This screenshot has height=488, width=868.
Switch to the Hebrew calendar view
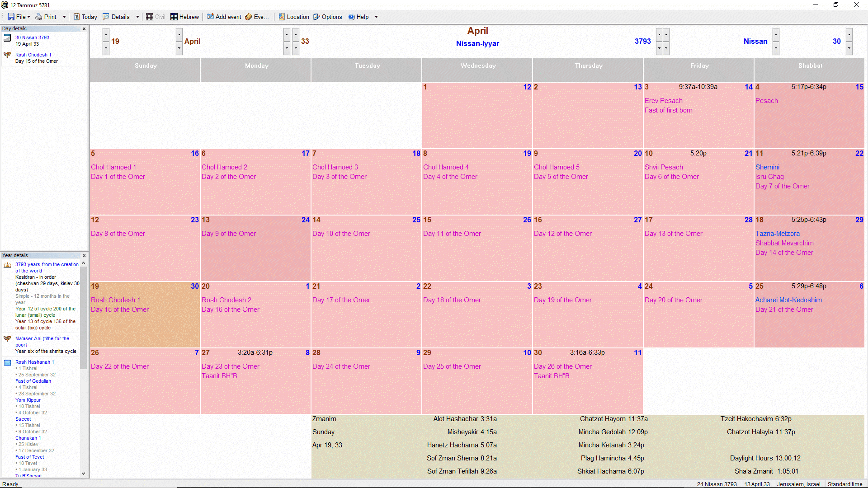point(184,17)
